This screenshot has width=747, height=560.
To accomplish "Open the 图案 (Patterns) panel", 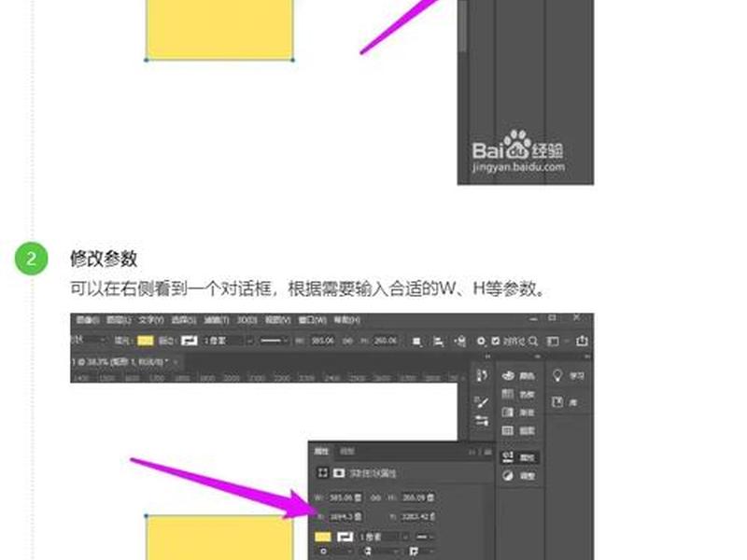I will (x=519, y=430).
